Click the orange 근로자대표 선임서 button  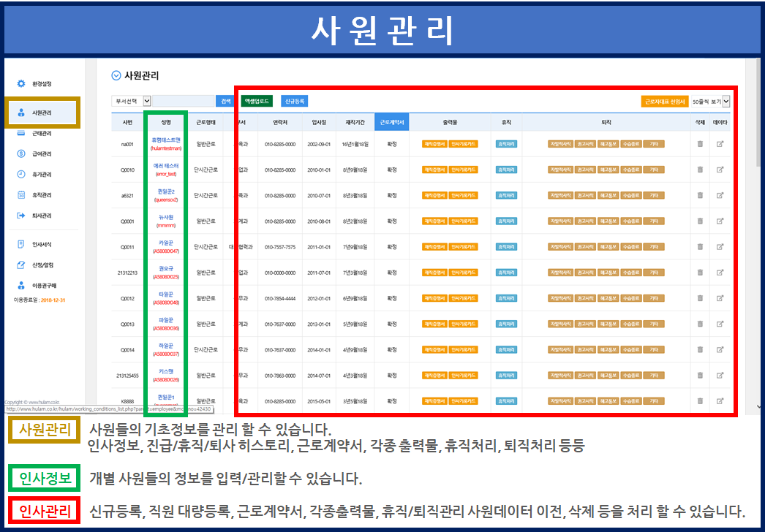(x=664, y=102)
